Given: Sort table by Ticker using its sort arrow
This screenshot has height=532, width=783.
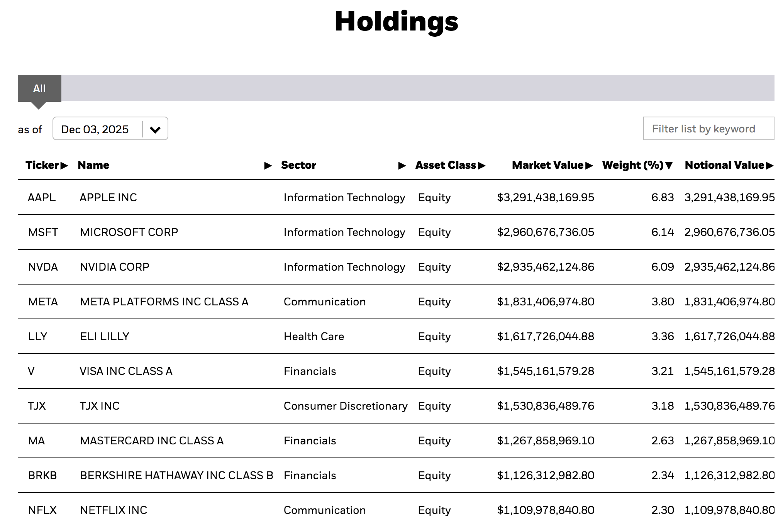Looking at the screenshot, I should pos(65,165).
